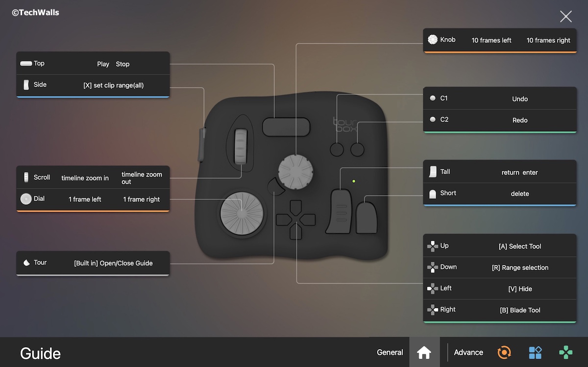Click the Tour button icon in the legend
The height and width of the screenshot is (367, 588).
[26, 263]
